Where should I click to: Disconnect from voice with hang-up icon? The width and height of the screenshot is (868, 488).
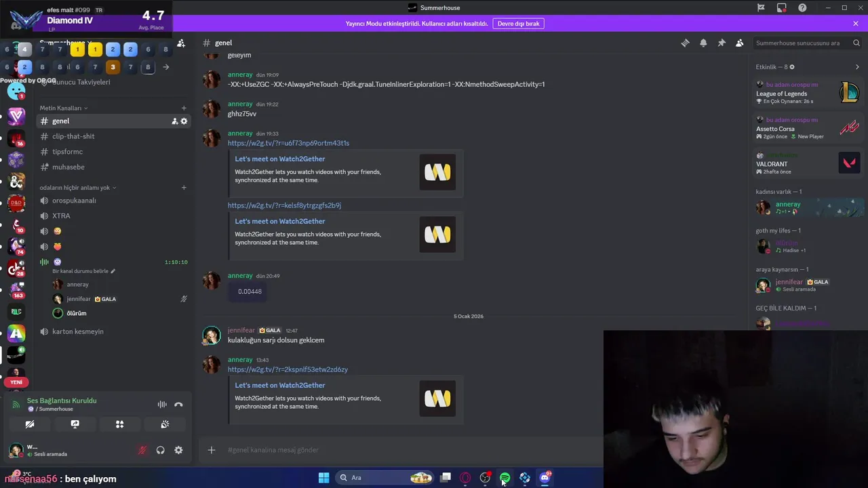(x=178, y=405)
